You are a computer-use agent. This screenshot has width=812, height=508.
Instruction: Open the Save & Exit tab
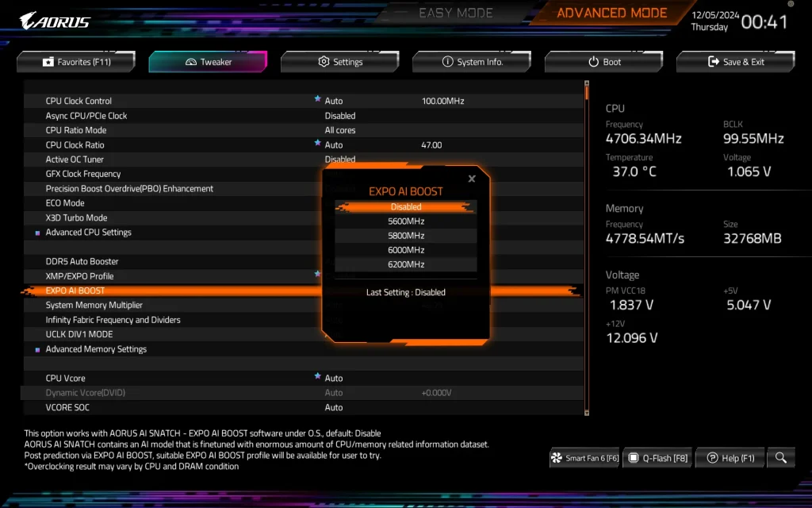coord(736,62)
